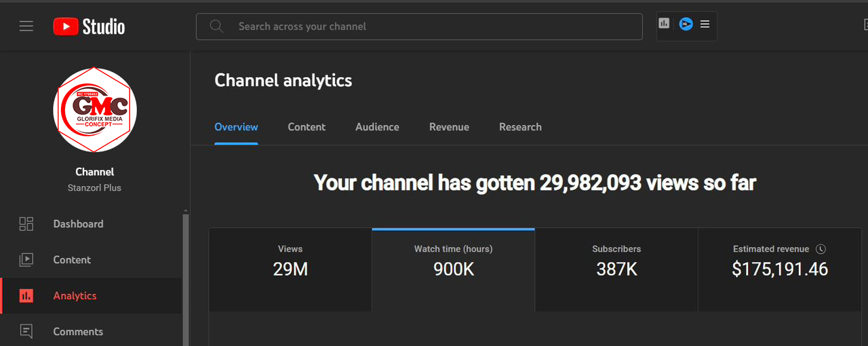Click the search magnifier icon
This screenshot has width=868, height=346.
coord(216,26)
